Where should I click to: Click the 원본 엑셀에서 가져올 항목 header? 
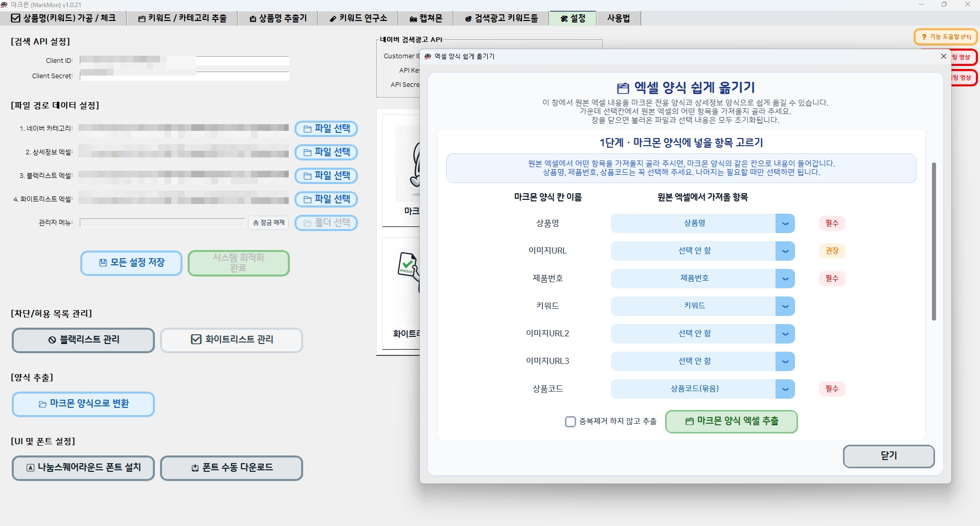click(x=703, y=197)
